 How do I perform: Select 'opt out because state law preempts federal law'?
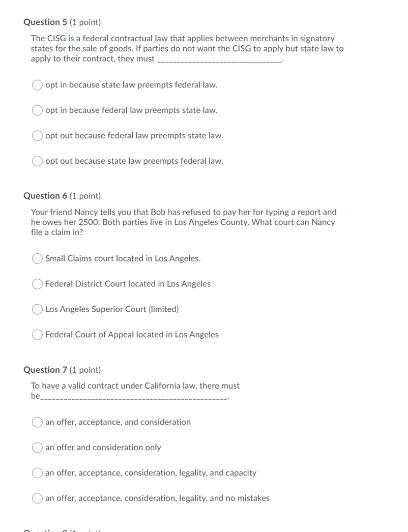37,161
